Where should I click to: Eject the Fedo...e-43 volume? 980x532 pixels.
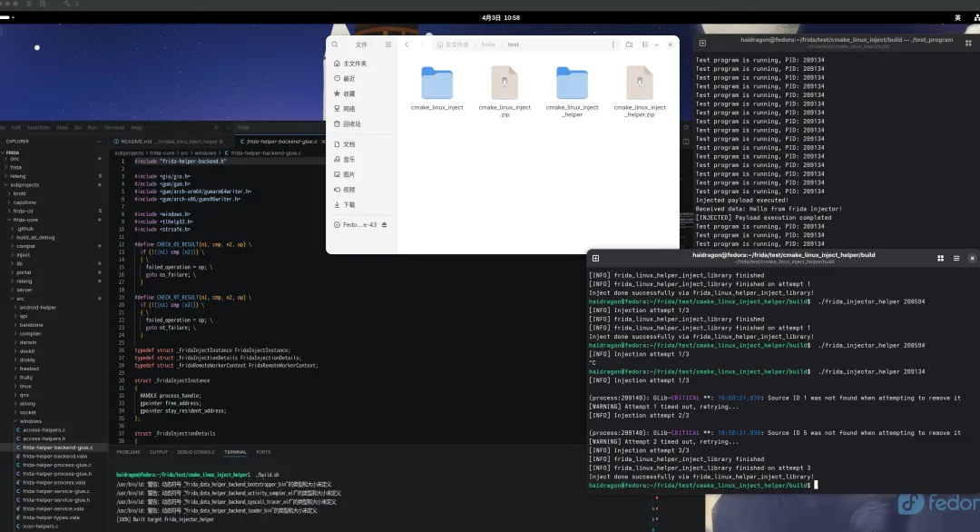click(x=385, y=225)
